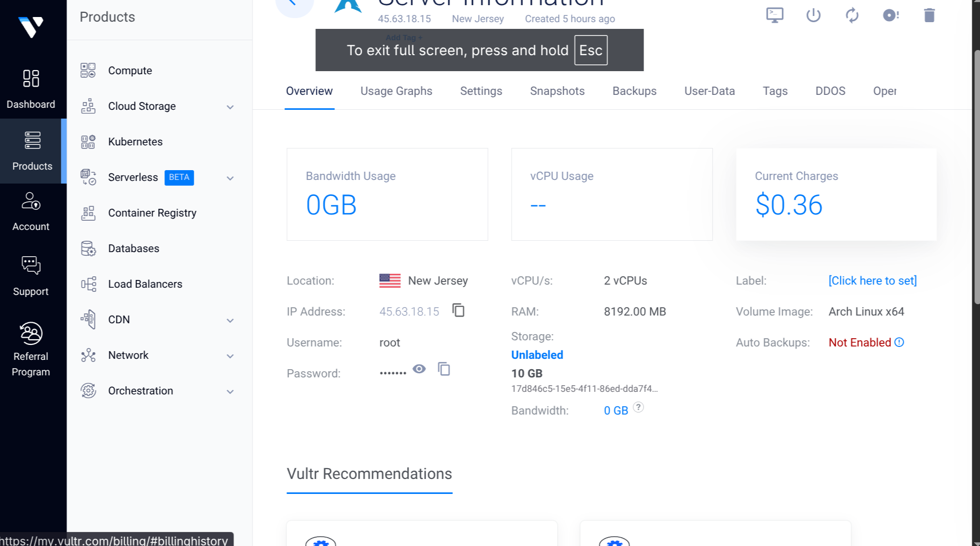
Task: Click the Serverless menu icon
Action: 88,177
